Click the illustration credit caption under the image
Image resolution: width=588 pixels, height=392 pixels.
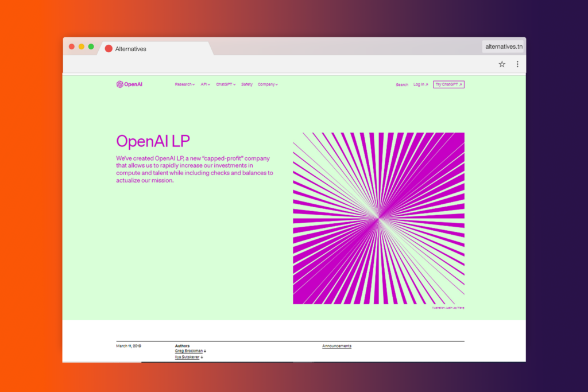tap(448, 308)
